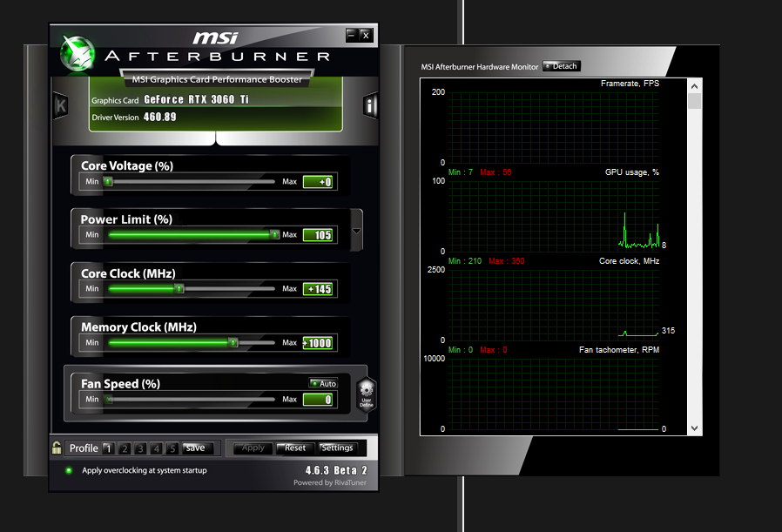Detach the Hardware Monitor window
The width and height of the screenshot is (782, 532).
tap(561, 66)
